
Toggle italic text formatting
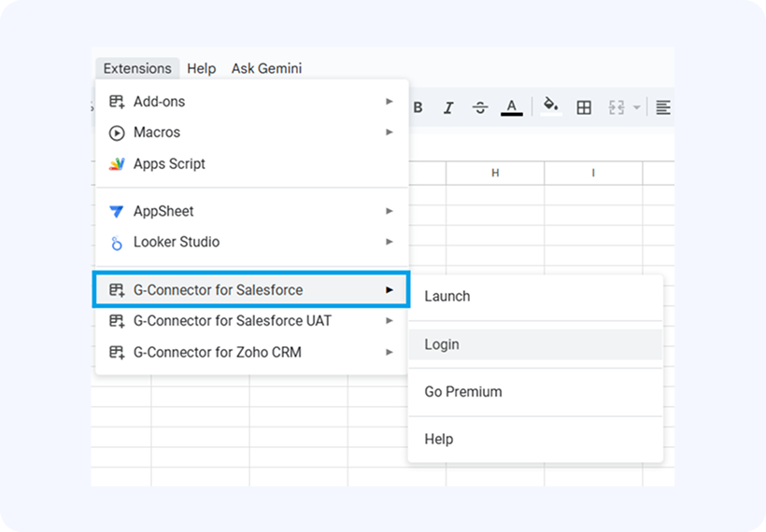coord(448,108)
